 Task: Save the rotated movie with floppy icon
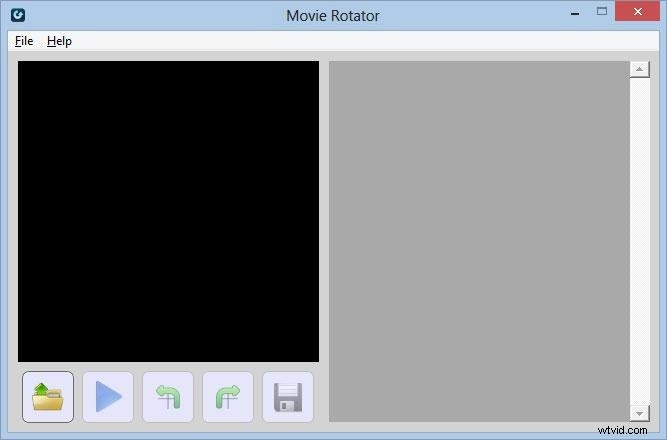[288, 397]
